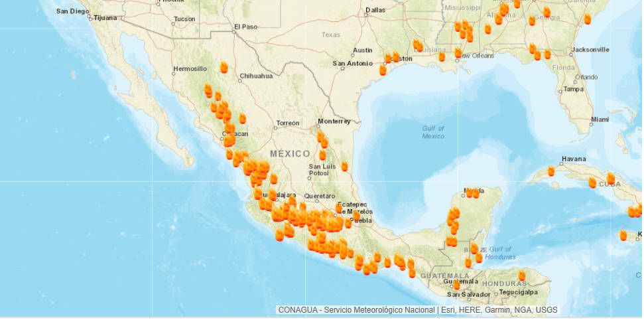Screen dimensions: 644x322
Task: Select the El Paso city marker
Action: point(234,31)
